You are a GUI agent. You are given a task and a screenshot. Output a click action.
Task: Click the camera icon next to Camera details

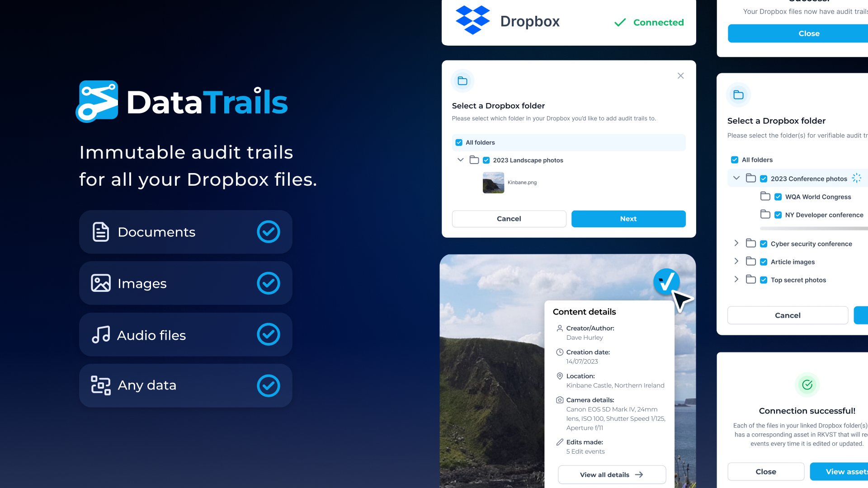[560, 400]
